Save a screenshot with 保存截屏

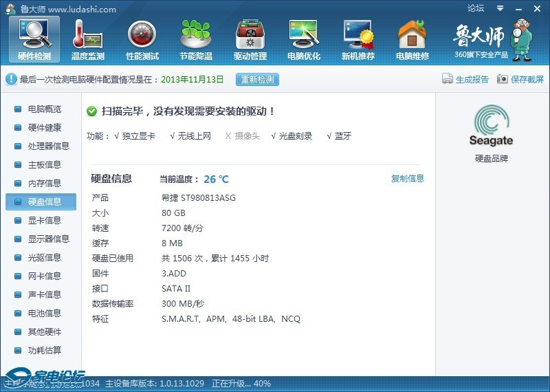click(x=520, y=79)
